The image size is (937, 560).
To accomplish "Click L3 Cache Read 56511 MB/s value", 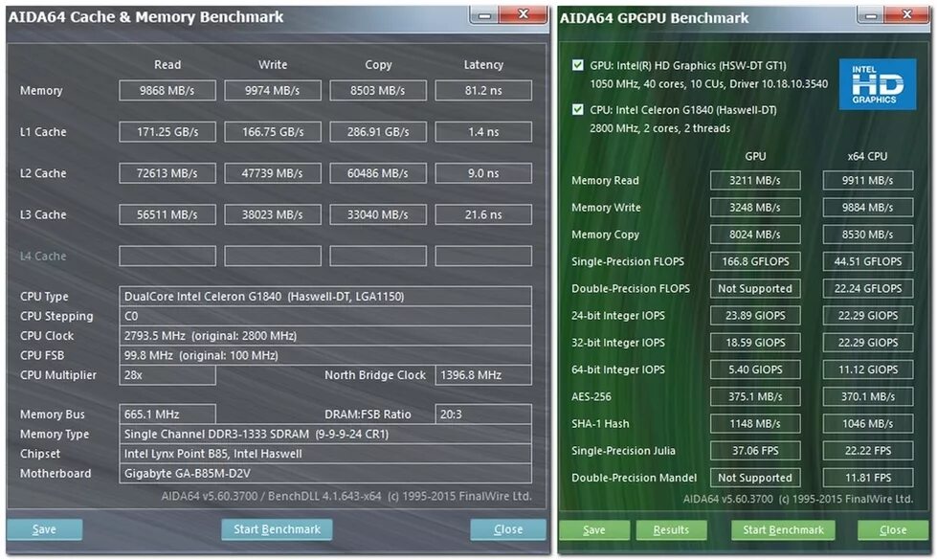I will 167,214.
